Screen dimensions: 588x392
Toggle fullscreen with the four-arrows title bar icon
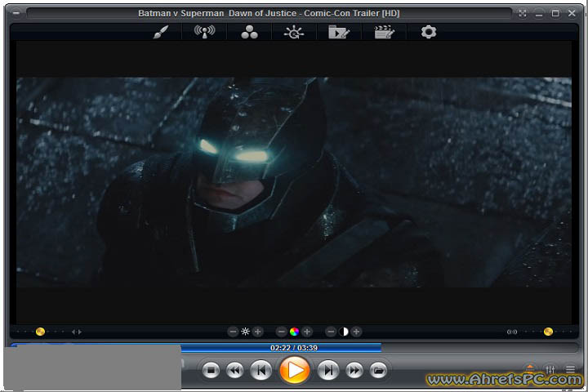pos(523,14)
